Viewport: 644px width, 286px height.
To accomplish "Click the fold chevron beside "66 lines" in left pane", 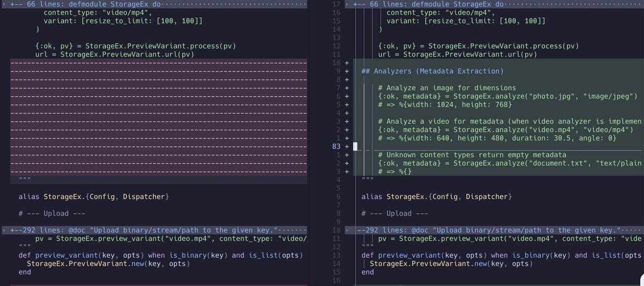I will (x=4, y=4).
